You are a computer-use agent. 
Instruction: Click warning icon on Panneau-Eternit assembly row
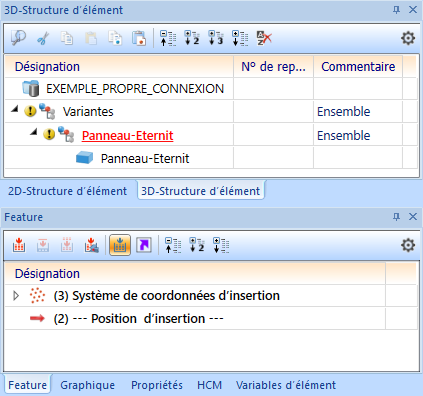(49, 134)
